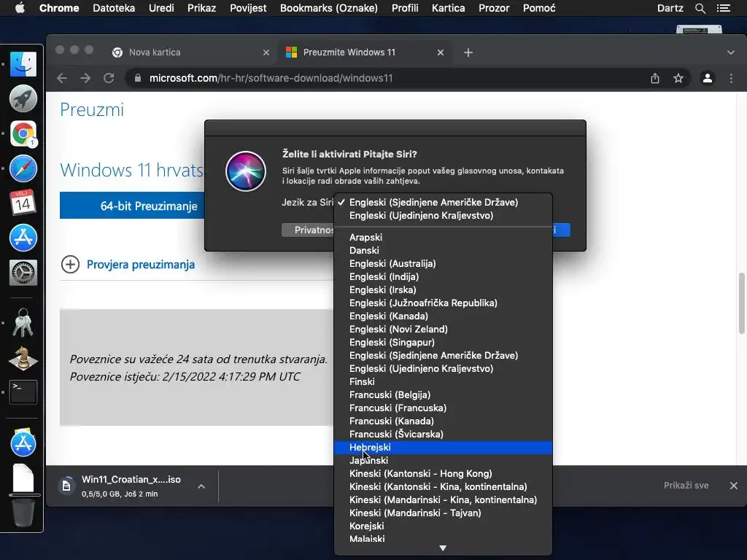Select Hebrejski from the language list

(443, 447)
